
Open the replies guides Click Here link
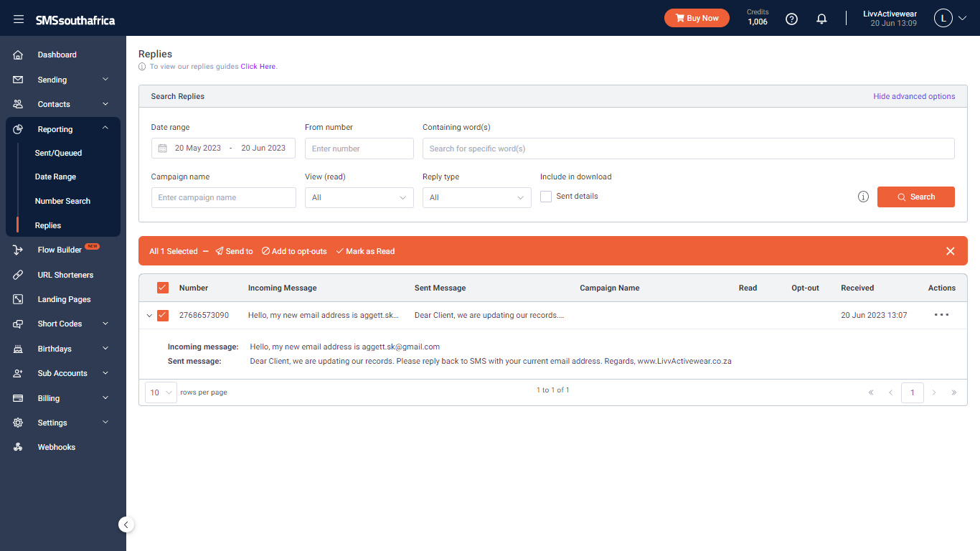coord(258,66)
